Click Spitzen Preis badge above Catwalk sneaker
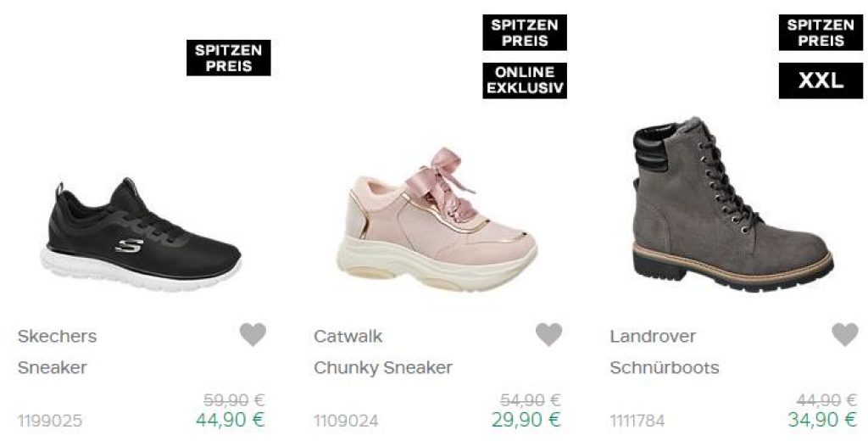 (525, 33)
